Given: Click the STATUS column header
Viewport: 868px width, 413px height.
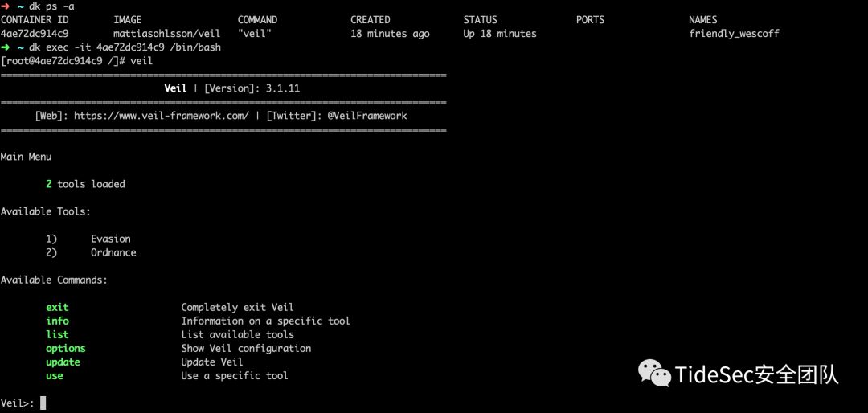Looking at the screenshot, I should point(480,20).
